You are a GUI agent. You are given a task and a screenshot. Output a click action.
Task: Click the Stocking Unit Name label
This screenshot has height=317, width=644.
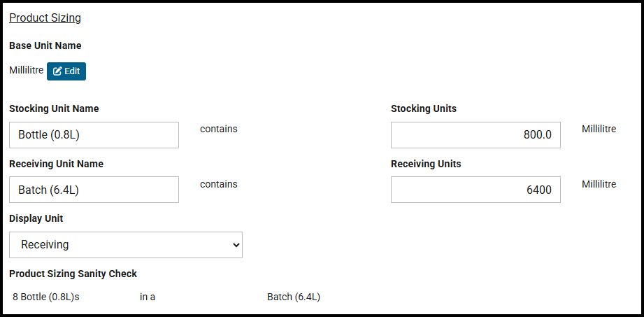pos(54,108)
